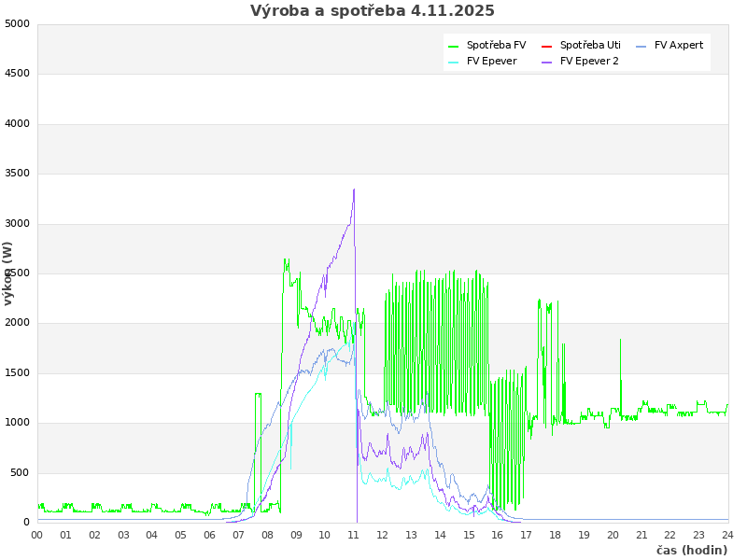
Task: Click the green Spotřeba FV legend swatch
Action: [x=454, y=46]
